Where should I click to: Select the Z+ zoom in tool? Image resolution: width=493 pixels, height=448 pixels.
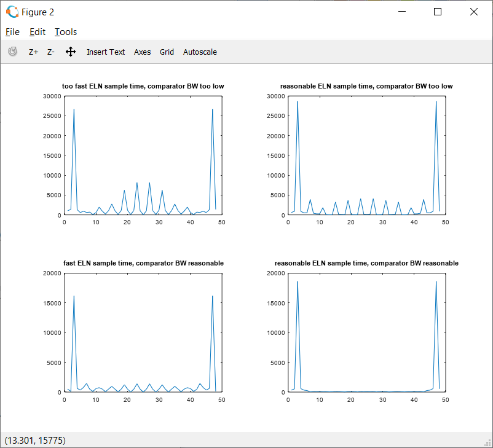coord(34,52)
